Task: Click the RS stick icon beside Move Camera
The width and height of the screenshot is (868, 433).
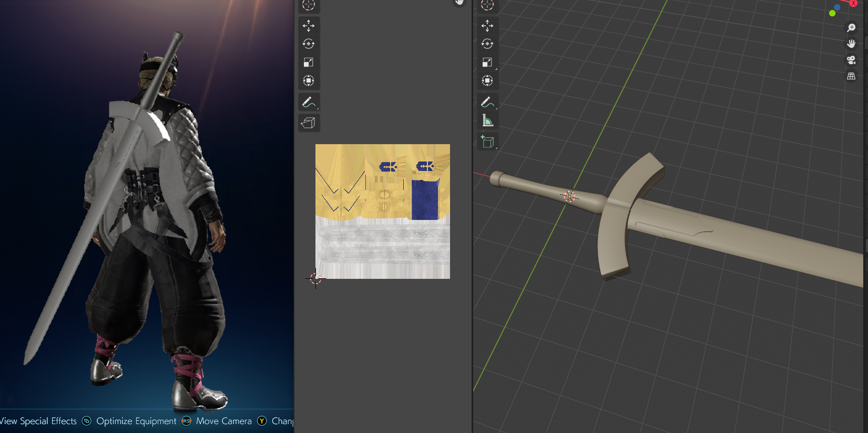Action: pyautogui.click(x=186, y=421)
